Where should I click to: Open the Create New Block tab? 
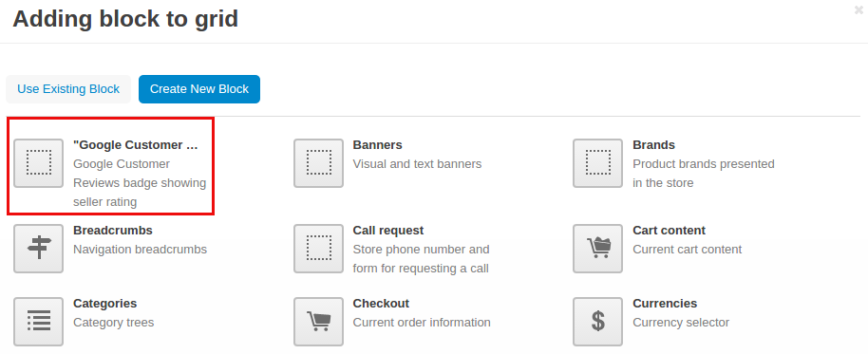click(199, 89)
